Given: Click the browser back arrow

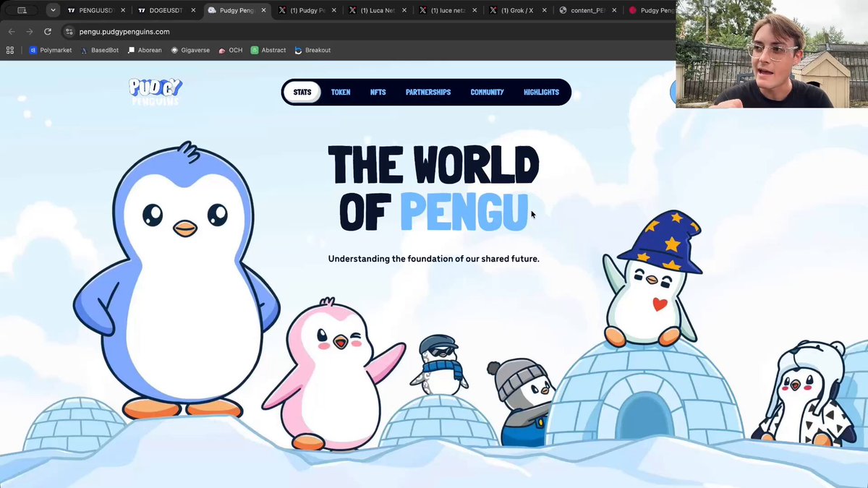Looking at the screenshot, I should (x=12, y=32).
